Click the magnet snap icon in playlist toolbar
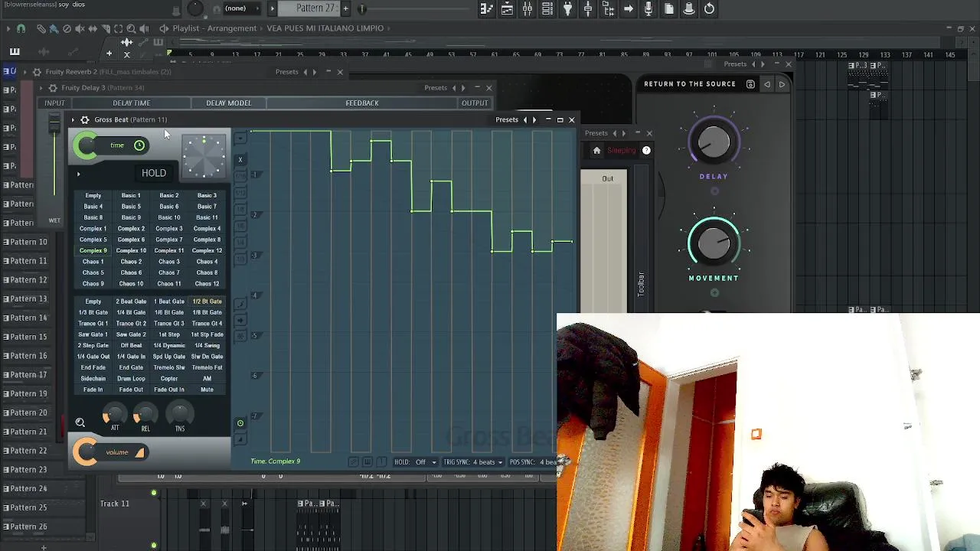The image size is (980, 551). (21, 28)
